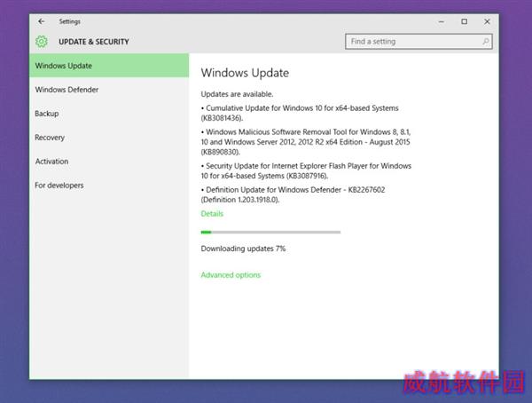The height and width of the screenshot is (403, 532).
Task: Go back with the arrow icon
Action: 41,21
